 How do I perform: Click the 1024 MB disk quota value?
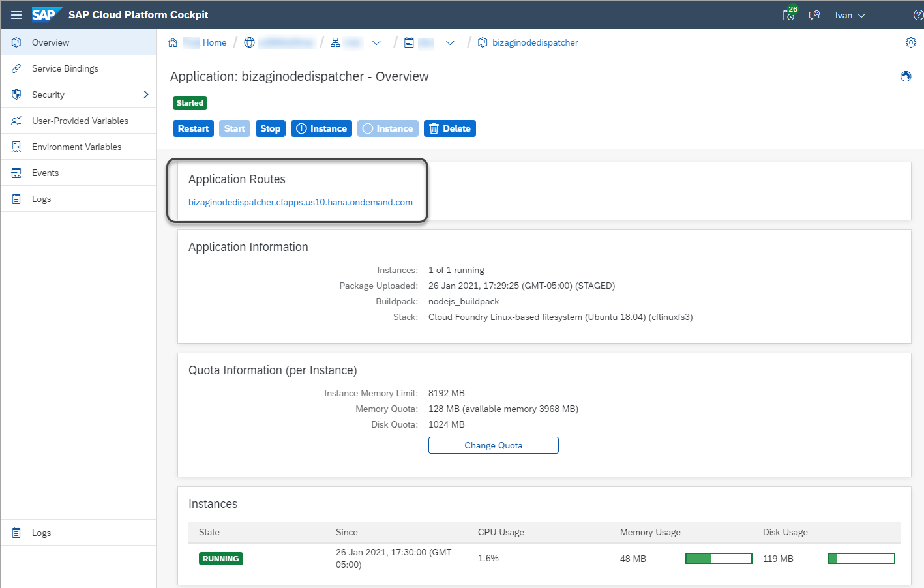(x=447, y=424)
